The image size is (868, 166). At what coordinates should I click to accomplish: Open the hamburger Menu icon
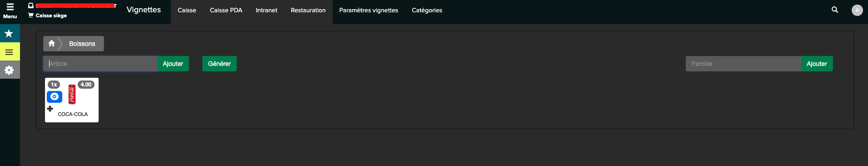pyautogui.click(x=10, y=7)
